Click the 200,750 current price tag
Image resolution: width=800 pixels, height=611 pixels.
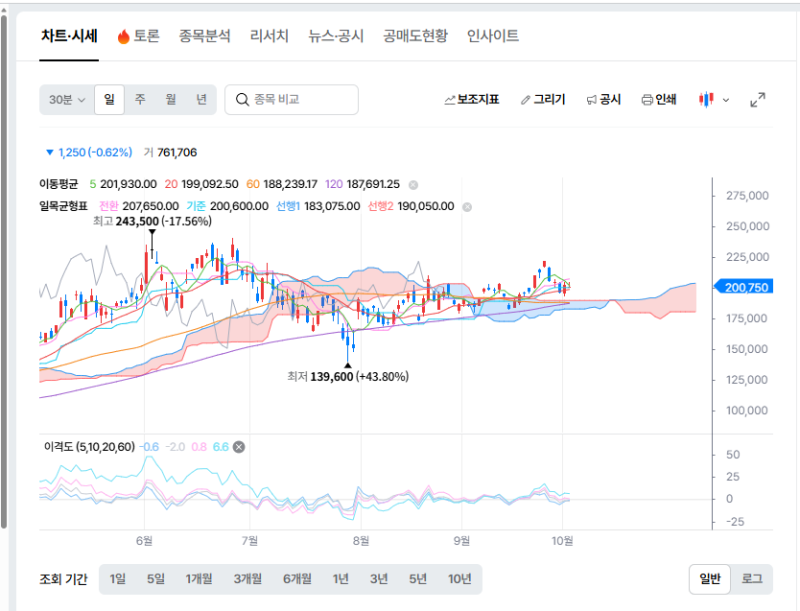pyautogui.click(x=745, y=287)
